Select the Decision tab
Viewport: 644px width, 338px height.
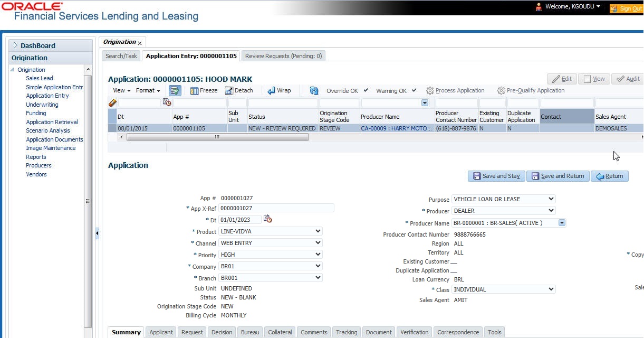click(222, 332)
